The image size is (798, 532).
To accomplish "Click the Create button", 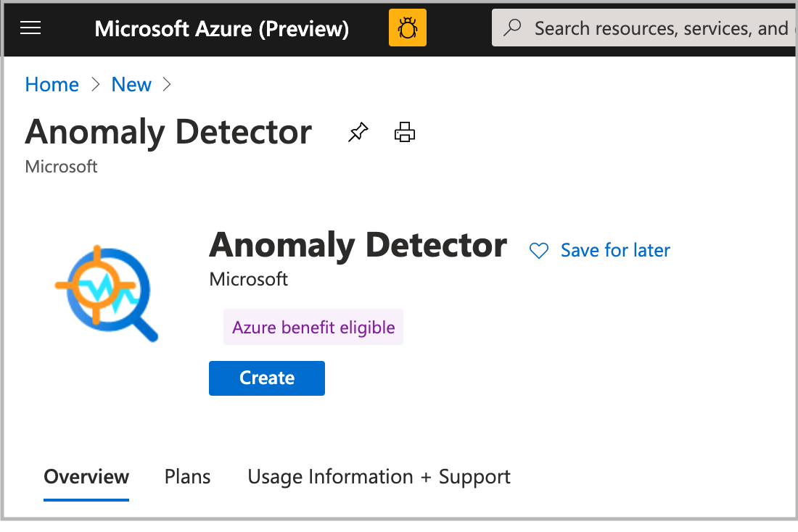I will [x=266, y=378].
